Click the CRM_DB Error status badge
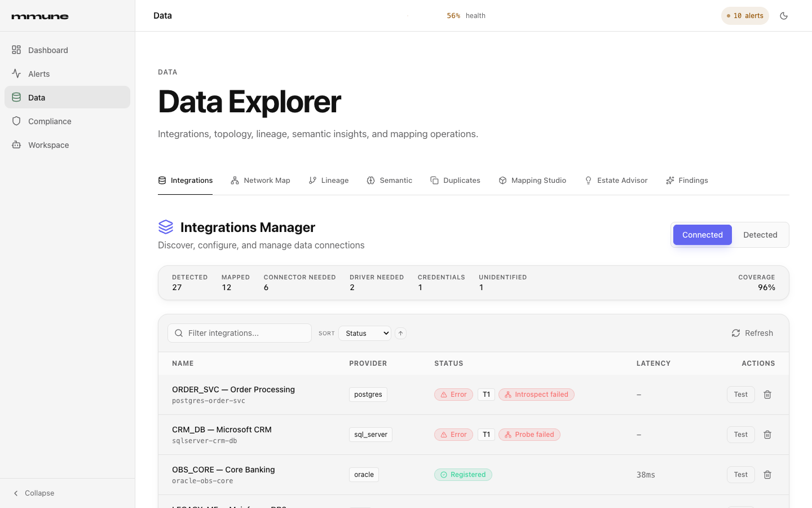 point(453,435)
